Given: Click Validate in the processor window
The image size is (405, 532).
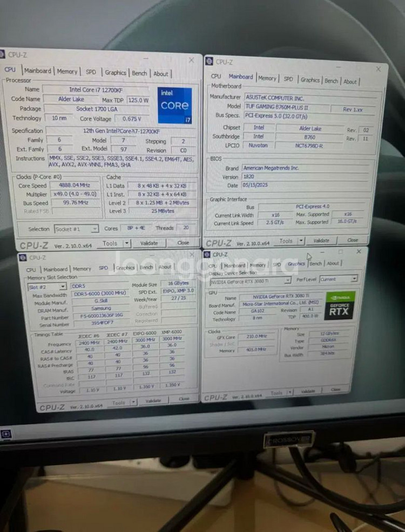Looking at the screenshot, I should point(149,243).
